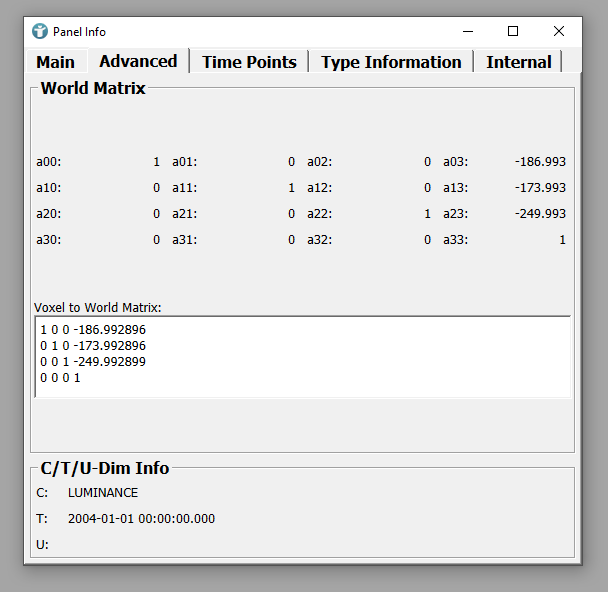Minimize the Panel Info window

467,31
